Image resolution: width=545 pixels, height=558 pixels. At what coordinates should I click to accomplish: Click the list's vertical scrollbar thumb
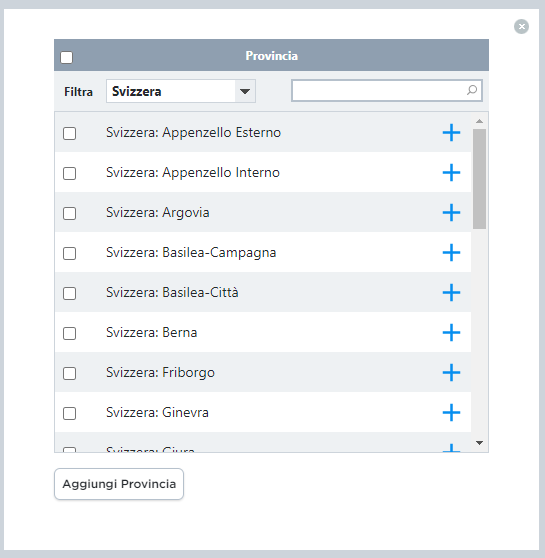pyautogui.click(x=480, y=179)
